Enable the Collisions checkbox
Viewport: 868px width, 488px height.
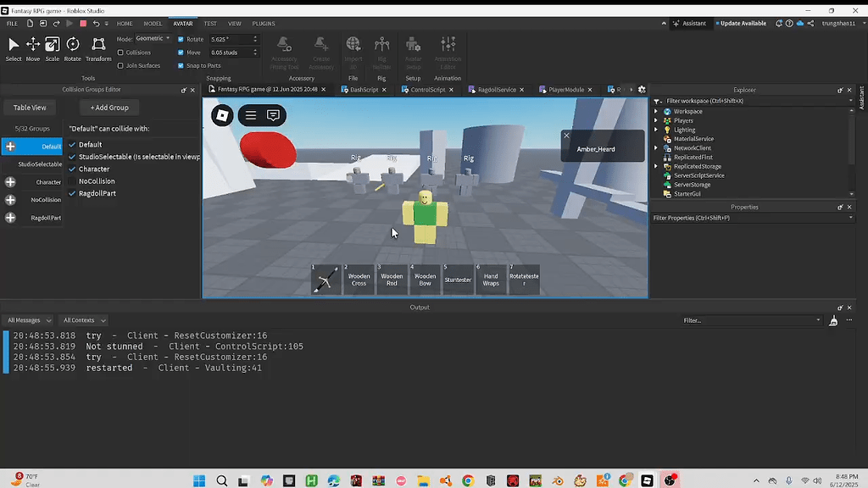point(120,53)
